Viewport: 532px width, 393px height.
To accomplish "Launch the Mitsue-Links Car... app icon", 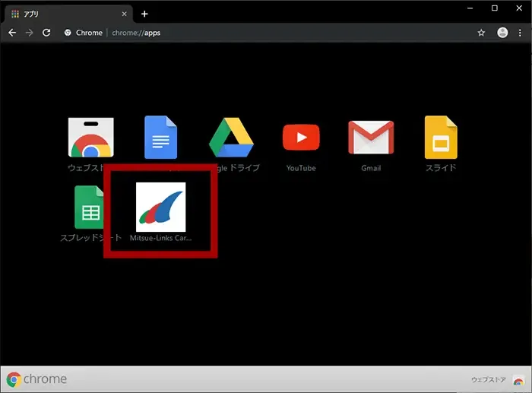I will 161,207.
